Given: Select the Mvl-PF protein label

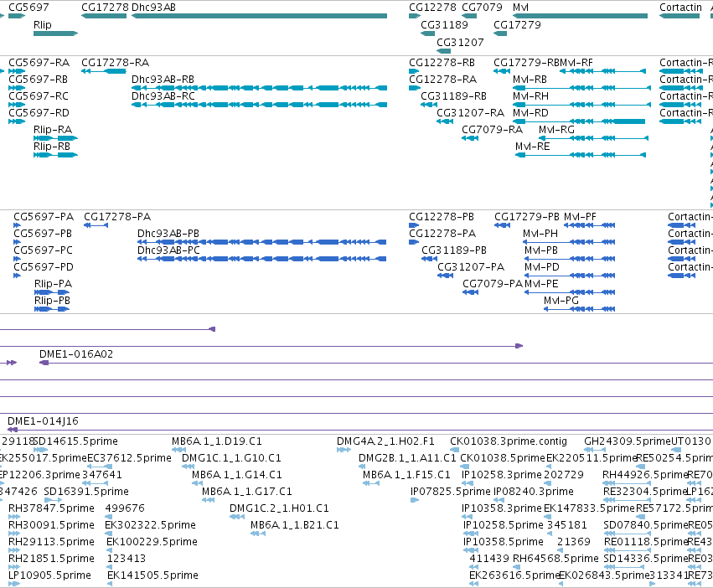Looking at the screenshot, I should coord(580,216).
